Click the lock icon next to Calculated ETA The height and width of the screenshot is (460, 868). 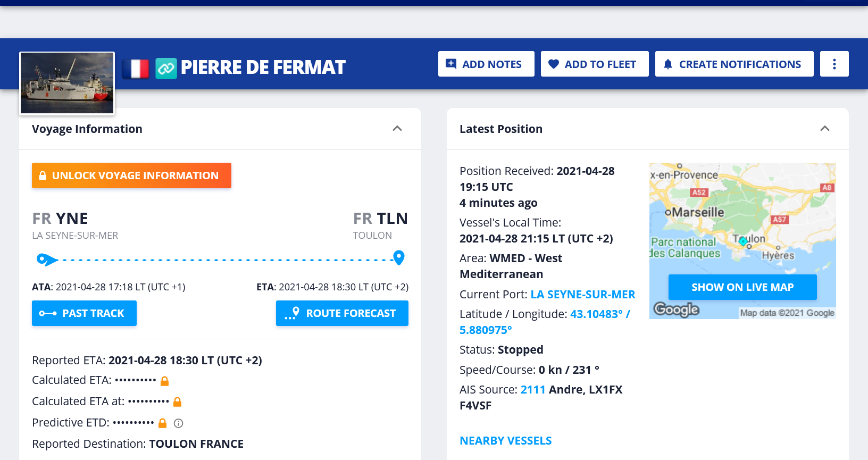tap(165, 381)
